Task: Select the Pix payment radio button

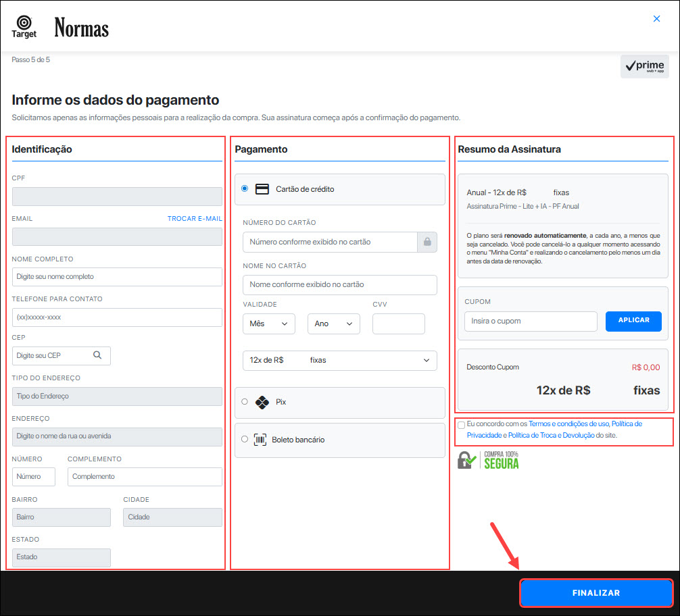Action: 245,402
